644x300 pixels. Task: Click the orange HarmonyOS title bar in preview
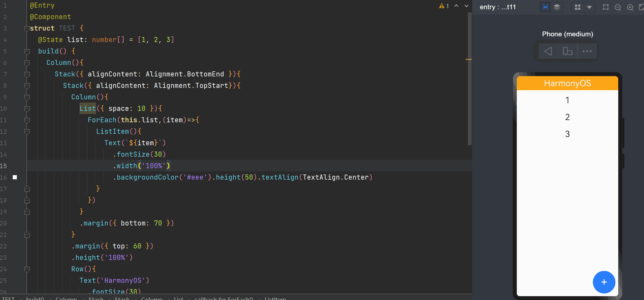[x=567, y=83]
